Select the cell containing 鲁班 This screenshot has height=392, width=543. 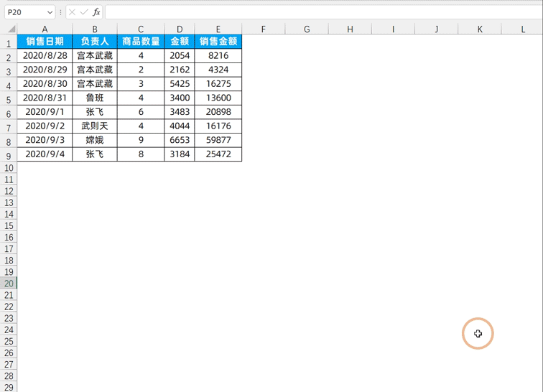[x=95, y=98]
